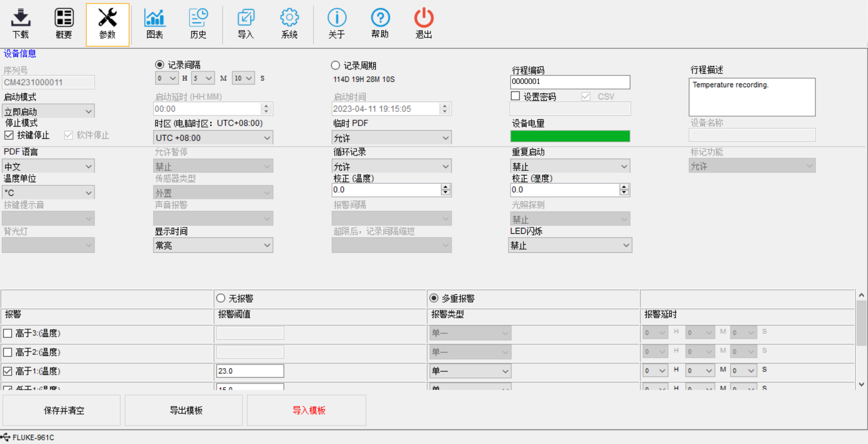Image resolution: width=868 pixels, height=444 pixels.
Task: Click the 校正 (温度) value field
Action: [x=386, y=190]
